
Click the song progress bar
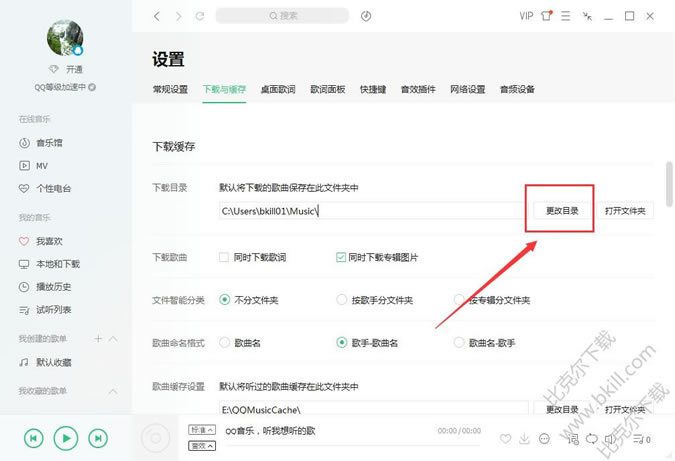pos(352,445)
